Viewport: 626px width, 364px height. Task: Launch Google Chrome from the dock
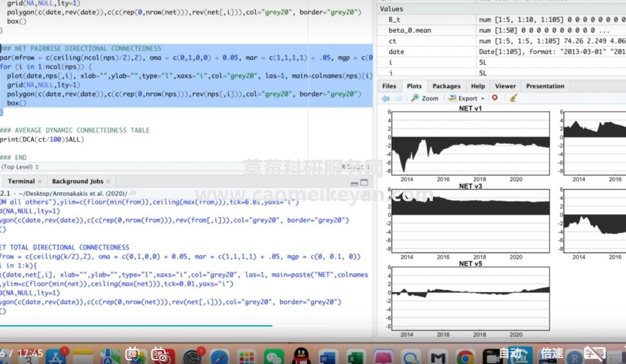[465, 357]
